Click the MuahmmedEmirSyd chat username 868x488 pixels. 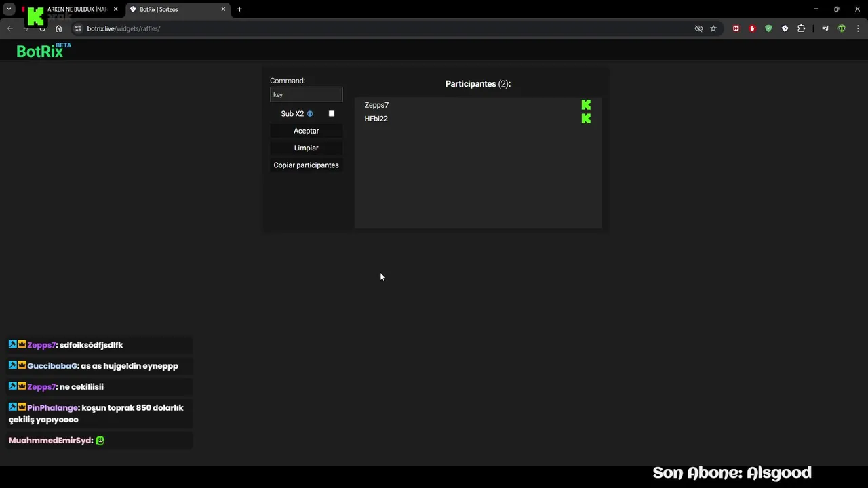point(50,441)
